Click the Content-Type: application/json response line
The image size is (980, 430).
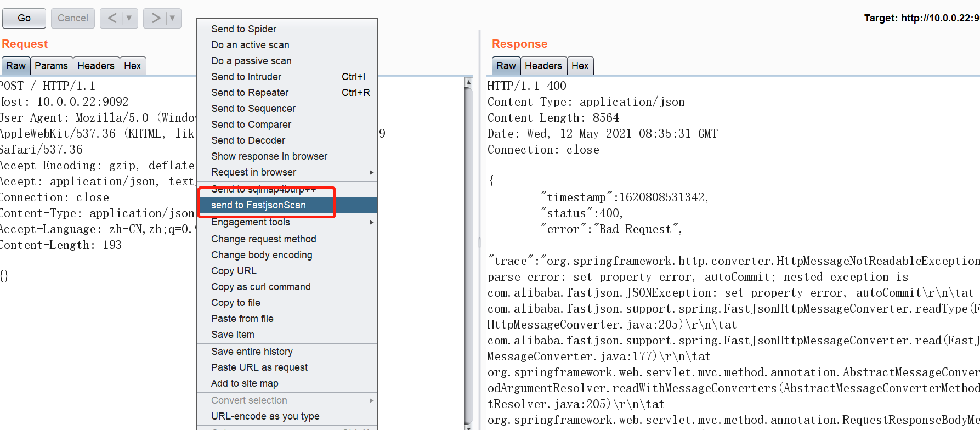586,102
